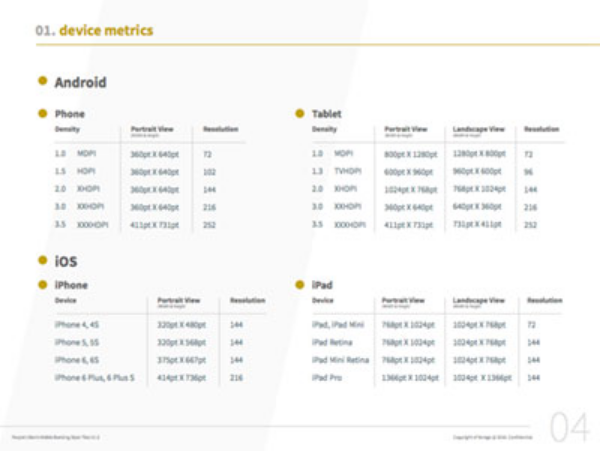Click the yellow bullet next to iPad

coord(300,285)
